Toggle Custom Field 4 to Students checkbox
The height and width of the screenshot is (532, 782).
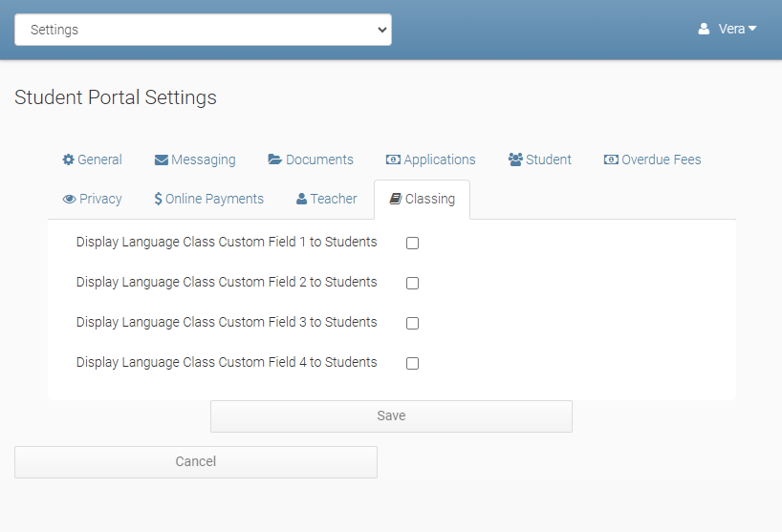pos(412,363)
